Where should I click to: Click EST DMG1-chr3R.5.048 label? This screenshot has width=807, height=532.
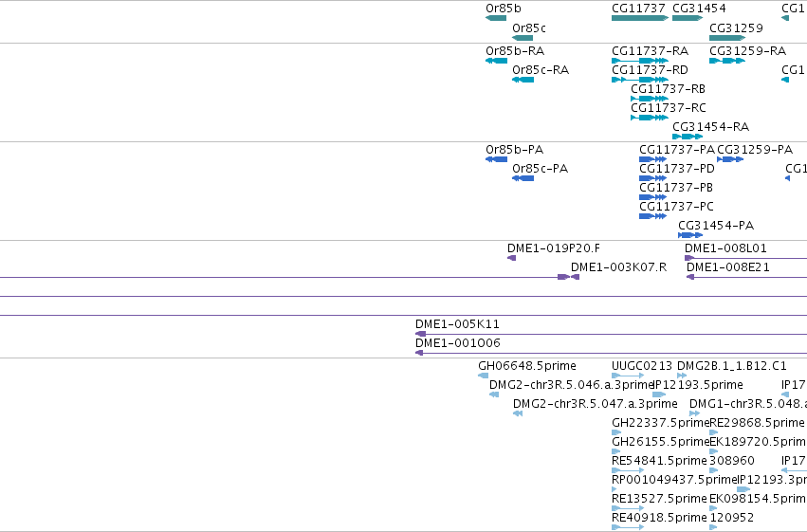pyautogui.click(x=748, y=404)
